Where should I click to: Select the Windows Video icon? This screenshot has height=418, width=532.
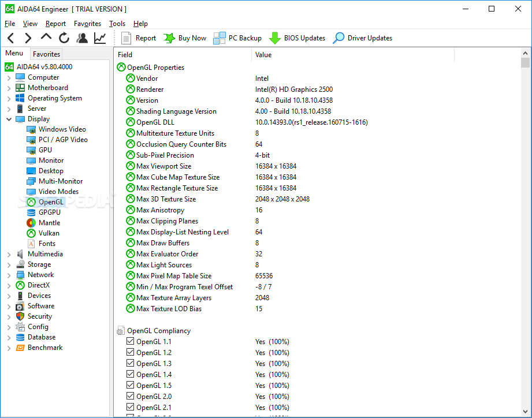point(31,129)
